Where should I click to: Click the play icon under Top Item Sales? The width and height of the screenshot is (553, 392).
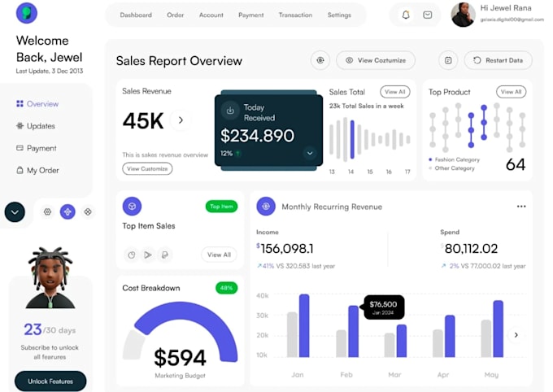[148, 255]
